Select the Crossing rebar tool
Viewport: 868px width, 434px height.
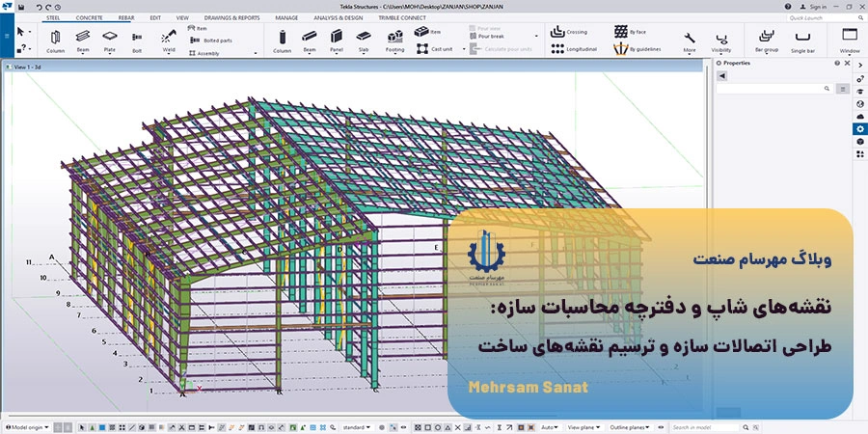point(569,32)
